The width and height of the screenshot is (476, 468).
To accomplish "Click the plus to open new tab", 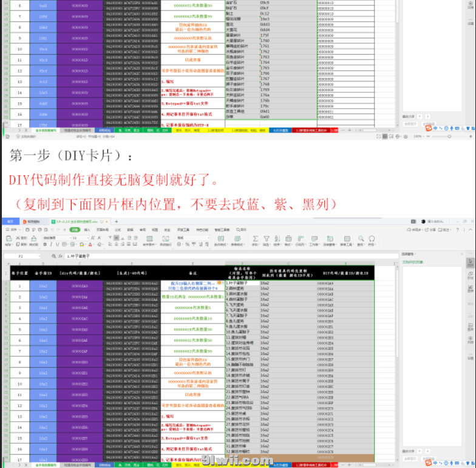I will [117, 221].
